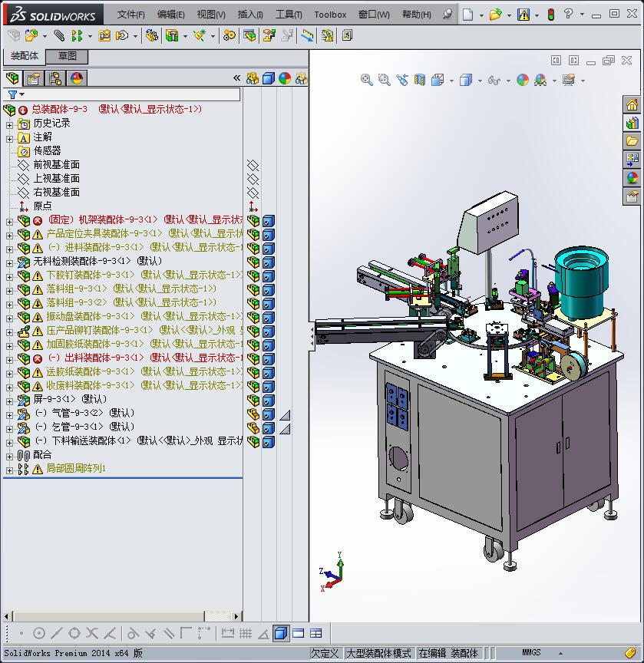Open the New Document icon in the title bar
Viewport: 644px width, 663px height.
(467, 15)
